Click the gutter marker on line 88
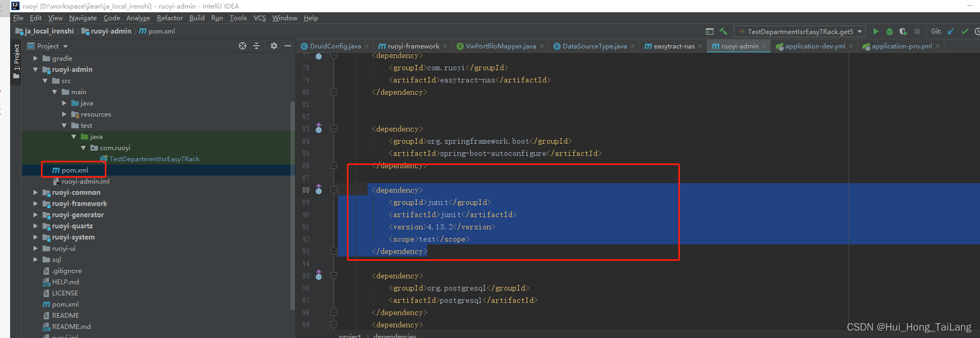Screen dimensions: 980x338 point(319,189)
